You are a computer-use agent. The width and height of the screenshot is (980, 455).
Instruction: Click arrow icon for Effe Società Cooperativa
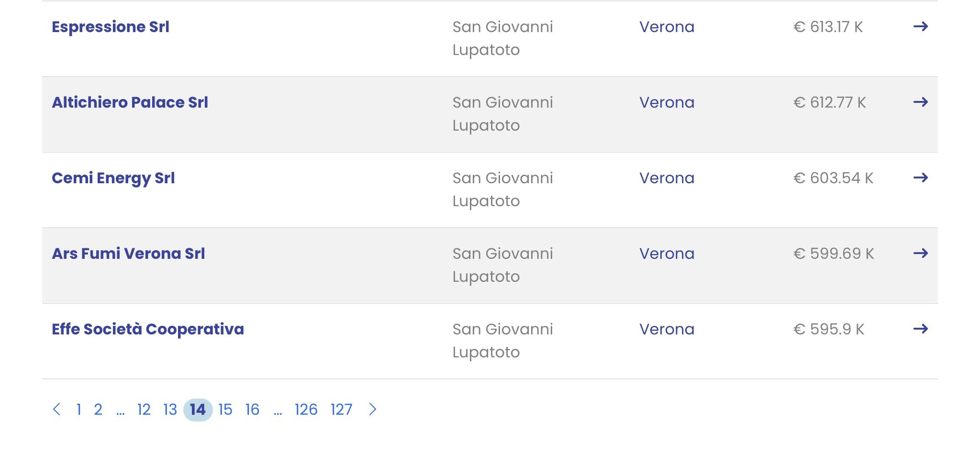click(921, 329)
